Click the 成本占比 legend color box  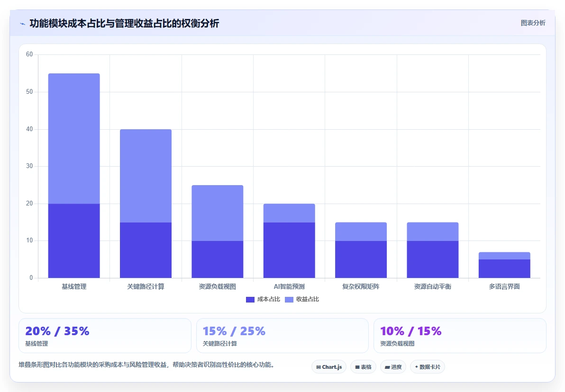[x=250, y=300]
